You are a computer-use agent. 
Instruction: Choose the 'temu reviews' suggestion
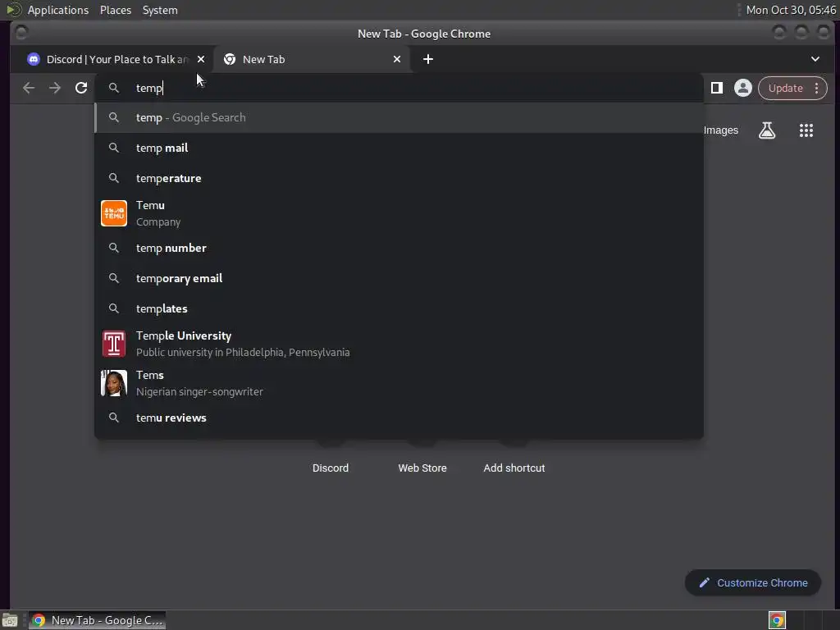point(399,418)
